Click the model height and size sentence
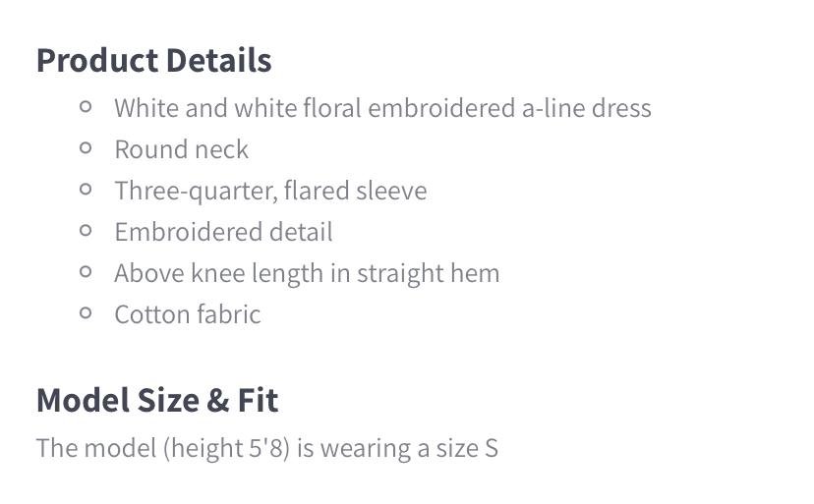This screenshot has width=814, height=504. (x=266, y=448)
